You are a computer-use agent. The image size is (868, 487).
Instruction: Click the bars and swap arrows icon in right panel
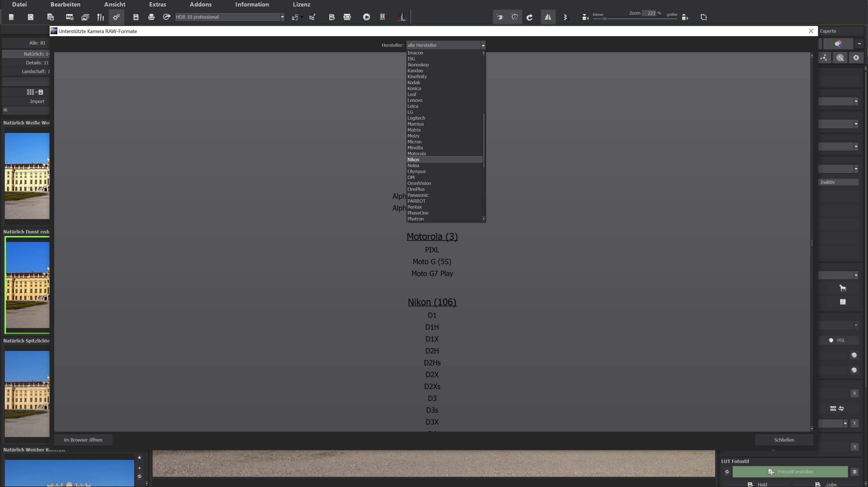tap(837, 409)
